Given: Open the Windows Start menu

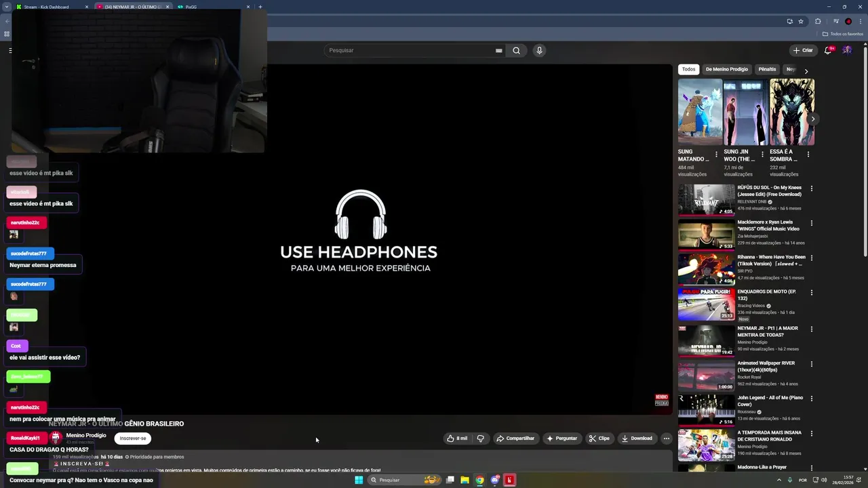Looking at the screenshot, I should (359, 480).
